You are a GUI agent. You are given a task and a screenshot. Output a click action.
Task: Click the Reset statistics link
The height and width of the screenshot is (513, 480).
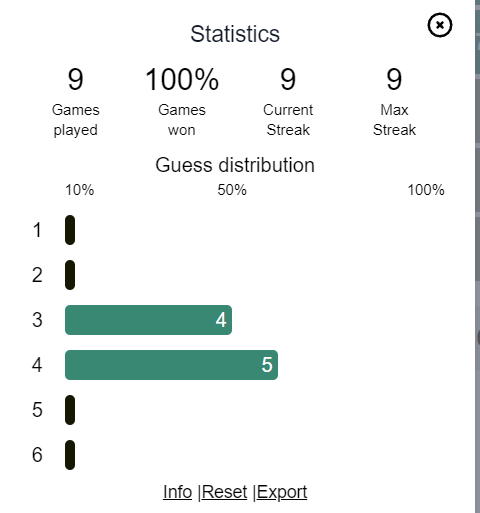224,492
